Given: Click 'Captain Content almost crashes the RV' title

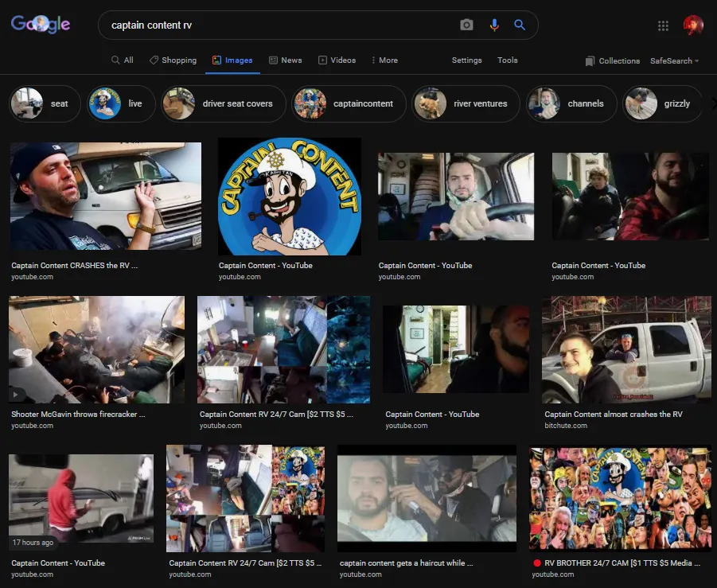Looking at the screenshot, I should tap(614, 414).
